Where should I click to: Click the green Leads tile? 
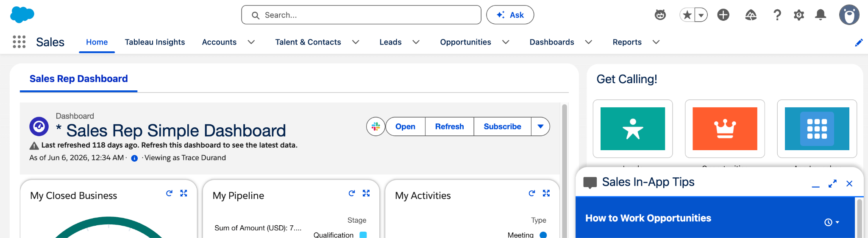pos(633,129)
